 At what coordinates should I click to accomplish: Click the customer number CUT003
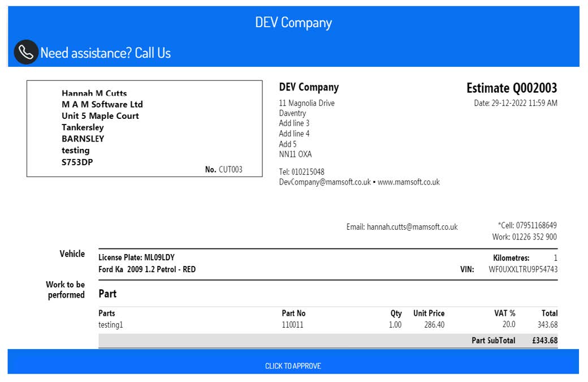(x=231, y=169)
